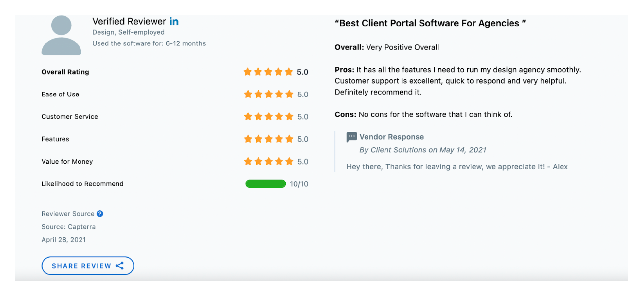This screenshot has width=644, height=295.
Task: Click the Vendor Response chat bubble icon
Action: [x=351, y=137]
